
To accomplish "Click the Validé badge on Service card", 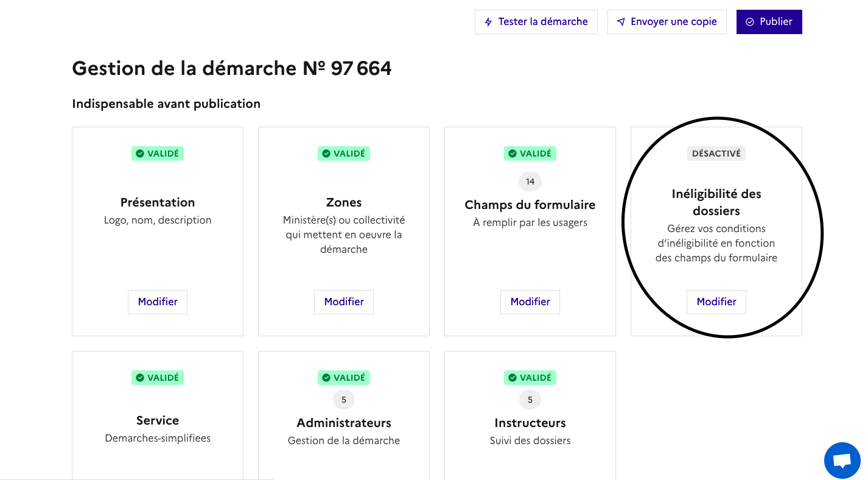I will coord(158,378).
